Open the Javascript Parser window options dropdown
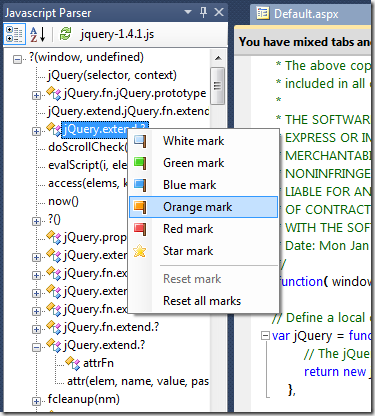Image resolution: width=375 pixels, height=416 pixels. (188, 12)
